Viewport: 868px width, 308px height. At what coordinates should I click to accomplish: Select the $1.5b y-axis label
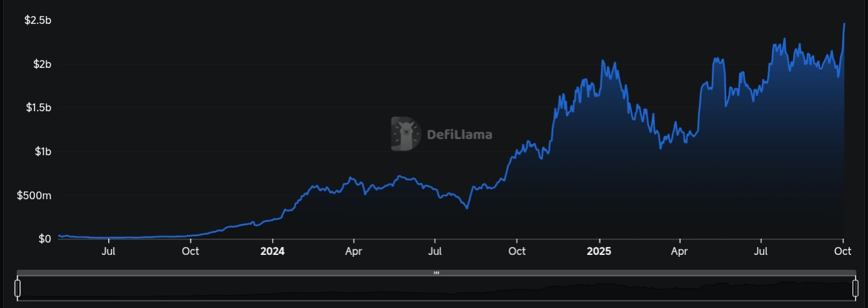(x=38, y=107)
